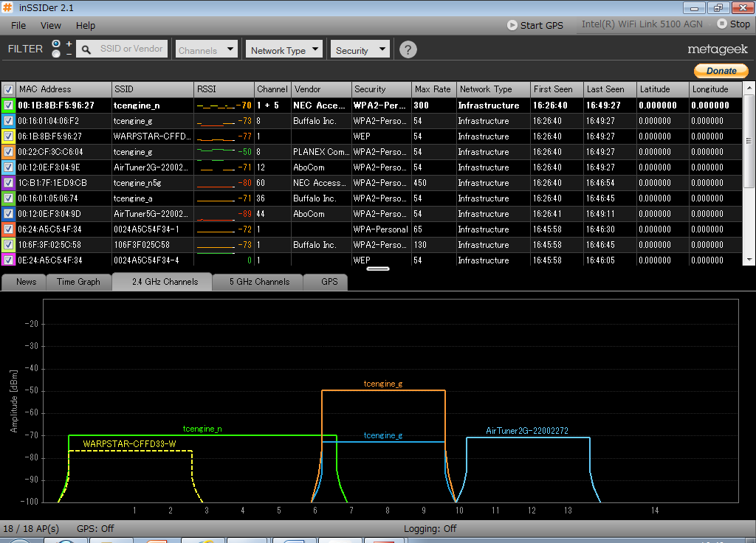
Task: Click the splitter handle below network table
Action: pos(377,269)
